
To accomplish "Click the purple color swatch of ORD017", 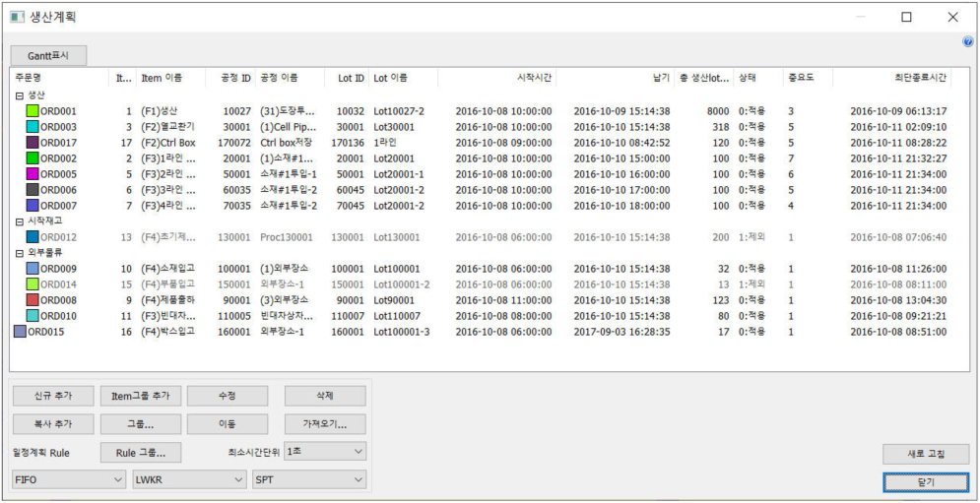I will tap(33, 143).
